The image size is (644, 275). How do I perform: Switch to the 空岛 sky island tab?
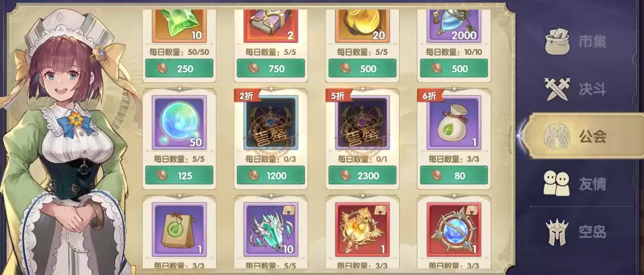pyautogui.click(x=576, y=232)
